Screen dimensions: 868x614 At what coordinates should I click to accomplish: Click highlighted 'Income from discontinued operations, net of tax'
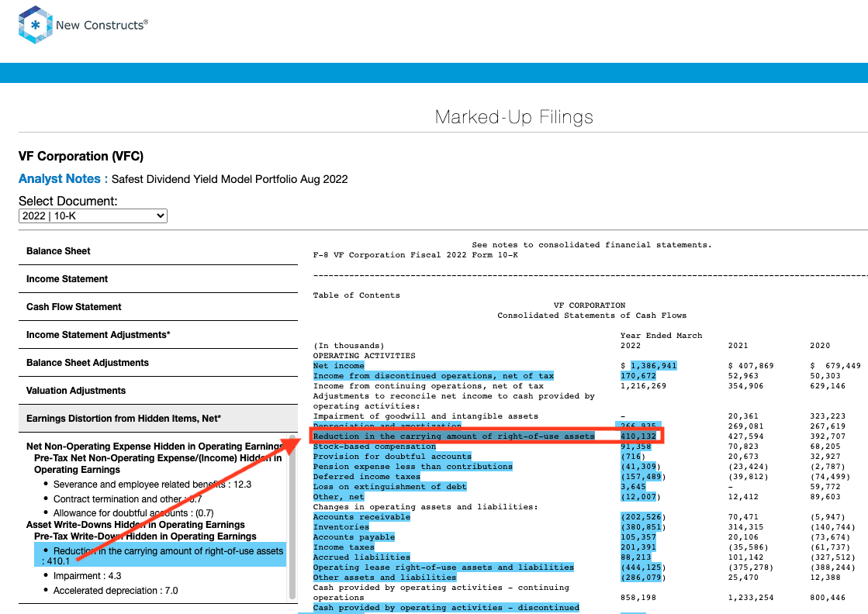(434, 375)
